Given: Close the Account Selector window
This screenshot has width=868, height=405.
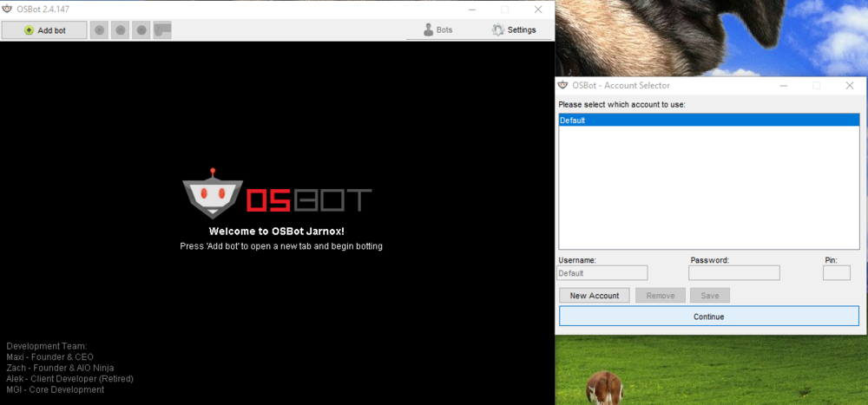Looking at the screenshot, I should coord(850,86).
